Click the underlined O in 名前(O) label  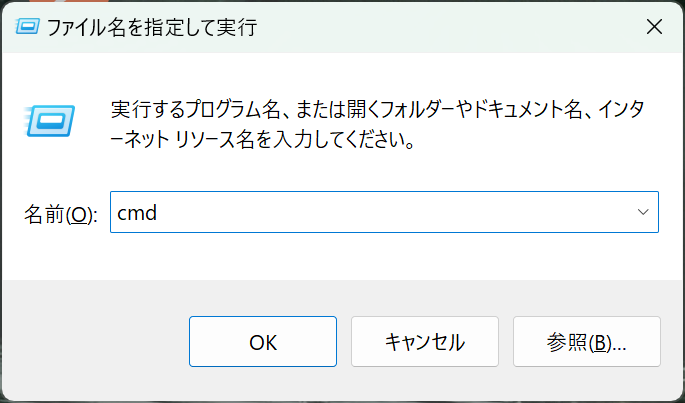point(79,215)
